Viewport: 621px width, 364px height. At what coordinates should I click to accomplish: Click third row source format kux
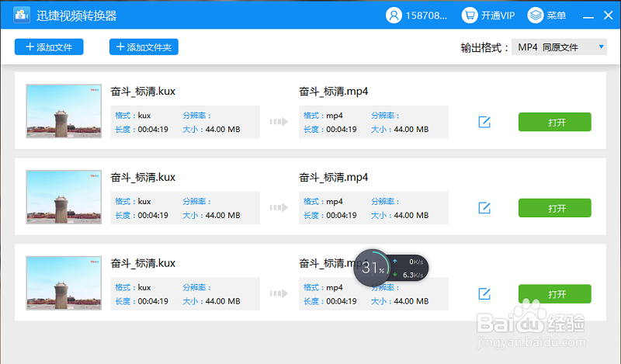(144, 288)
